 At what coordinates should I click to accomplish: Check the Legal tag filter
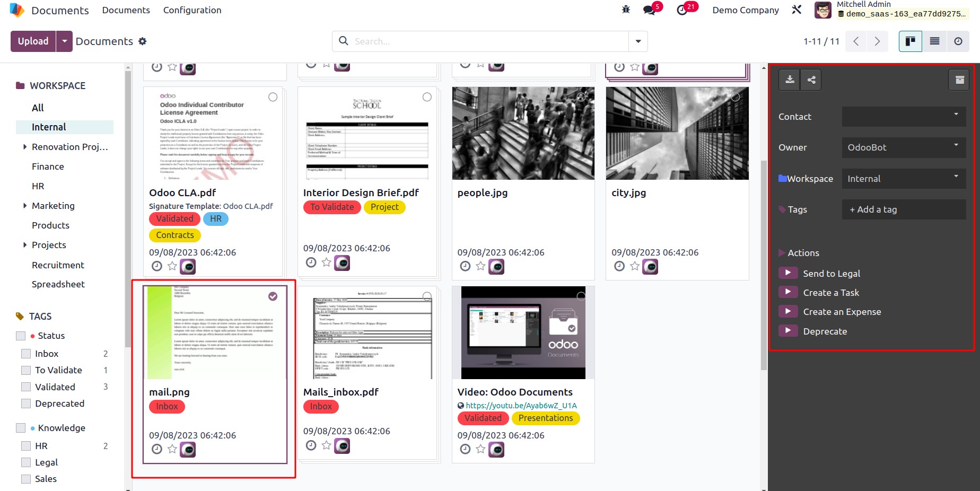point(26,462)
